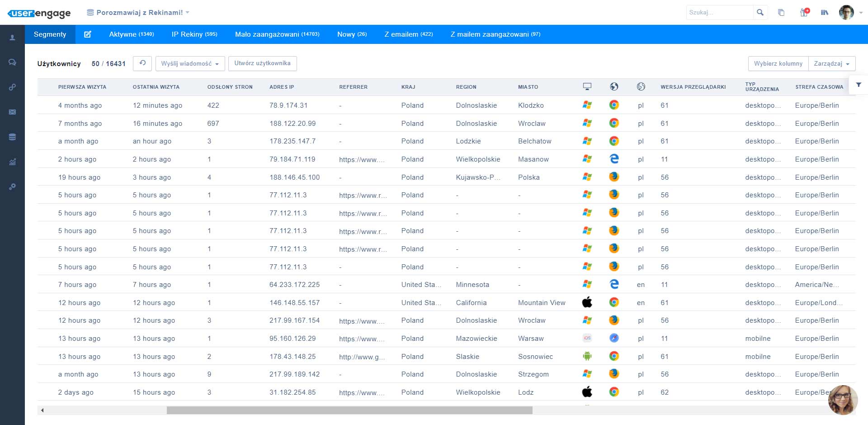
Task: Select the Nowy segment tab
Action: pyautogui.click(x=352, y=34)
